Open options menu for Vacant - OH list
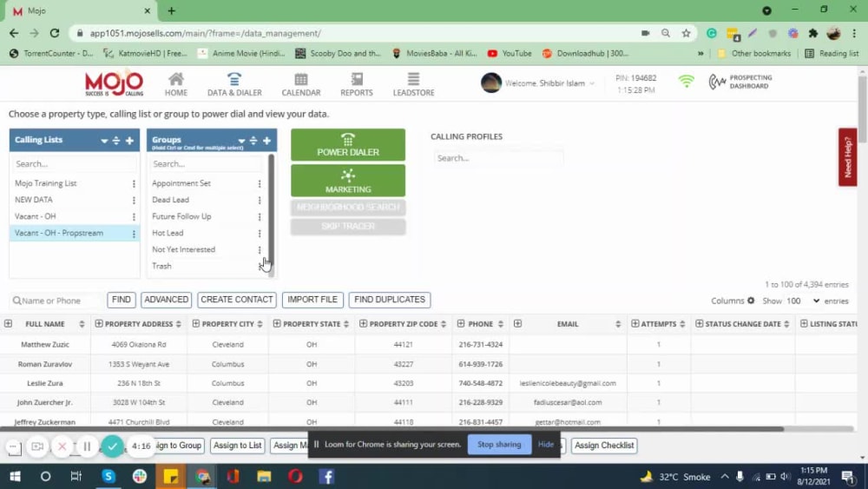The image size is (868, 489). point(134,217)
